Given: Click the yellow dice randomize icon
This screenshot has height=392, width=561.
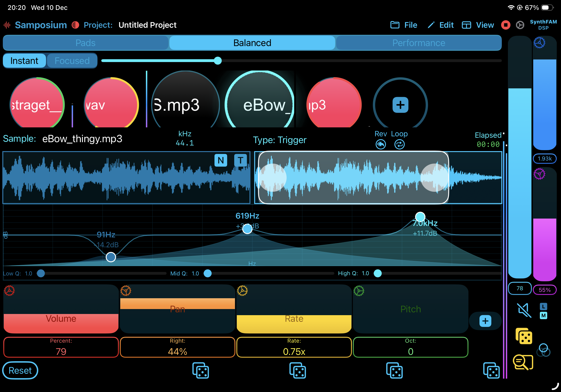Looking at the screenshot, I should 524,336.
